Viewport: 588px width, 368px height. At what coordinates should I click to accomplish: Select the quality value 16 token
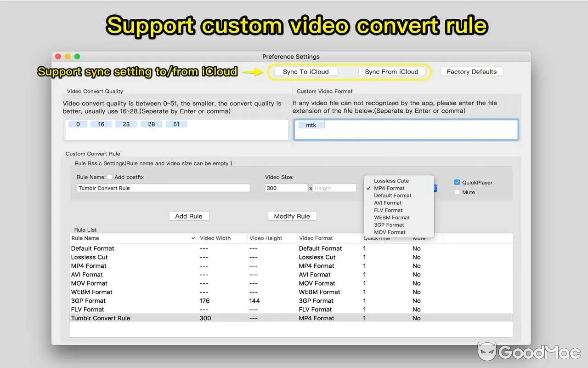101,124
